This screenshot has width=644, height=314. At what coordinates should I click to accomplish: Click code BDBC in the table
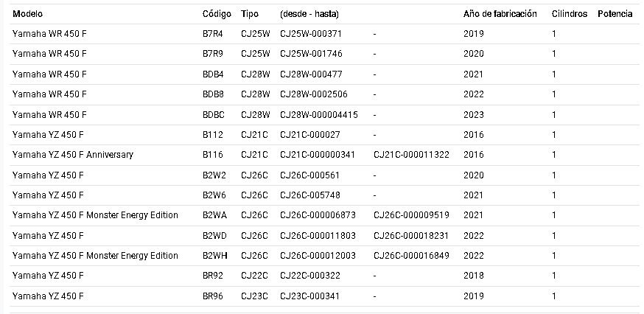point(213,115)
